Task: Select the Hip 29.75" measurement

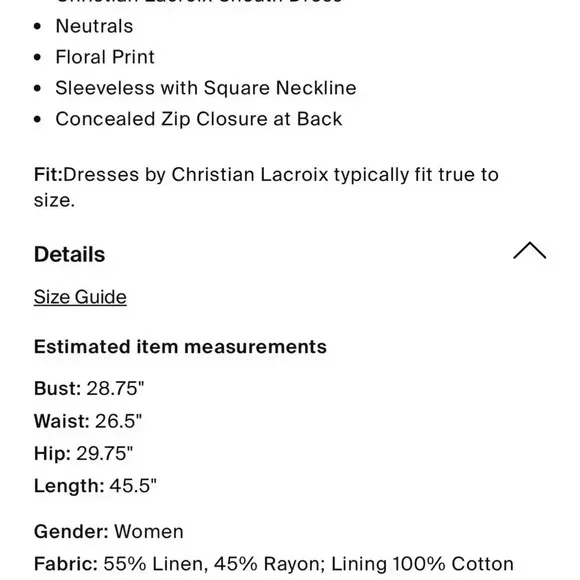Action: (x=84, y=453)
